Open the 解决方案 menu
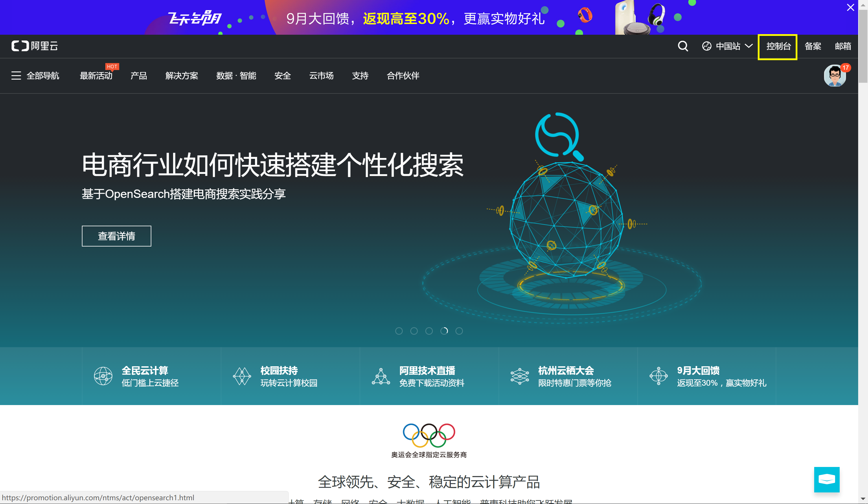The image size is (868, 504). tap(181, 76)
